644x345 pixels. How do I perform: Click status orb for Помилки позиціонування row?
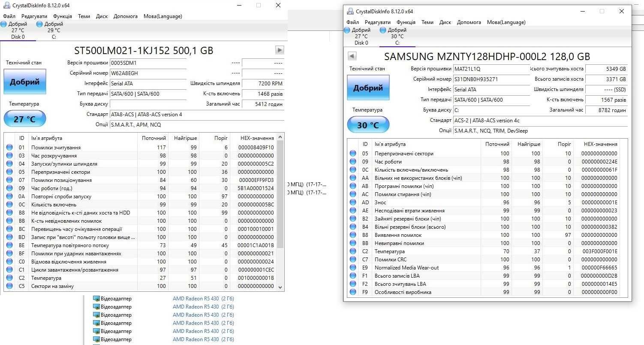pyautogui.click(x=9, y=180)
